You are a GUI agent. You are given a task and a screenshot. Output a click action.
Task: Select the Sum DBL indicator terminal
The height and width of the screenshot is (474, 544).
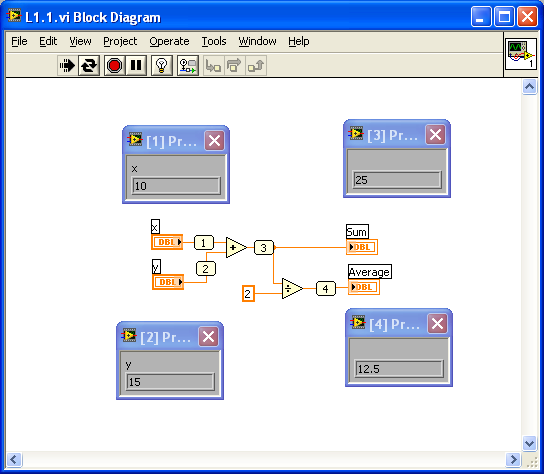362,247
